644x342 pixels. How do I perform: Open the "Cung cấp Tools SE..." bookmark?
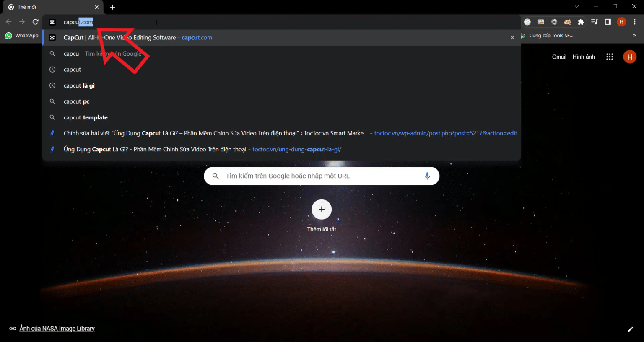pyautogui.click(x=547, y=36)
